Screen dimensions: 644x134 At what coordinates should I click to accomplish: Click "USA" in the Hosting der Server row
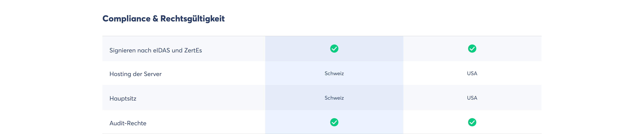pyautogui.click(x=472, y=73)
